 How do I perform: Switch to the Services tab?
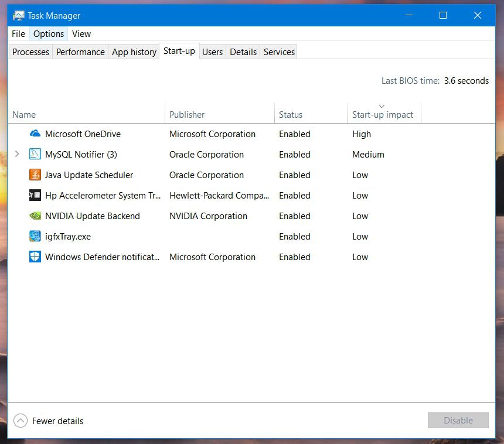[279, 52]
